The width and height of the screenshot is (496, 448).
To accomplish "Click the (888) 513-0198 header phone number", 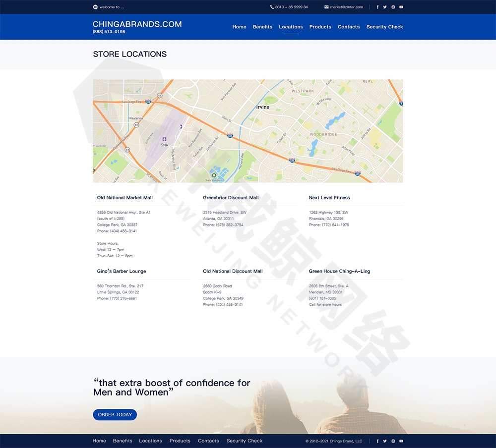I will (x=109, y=32).
